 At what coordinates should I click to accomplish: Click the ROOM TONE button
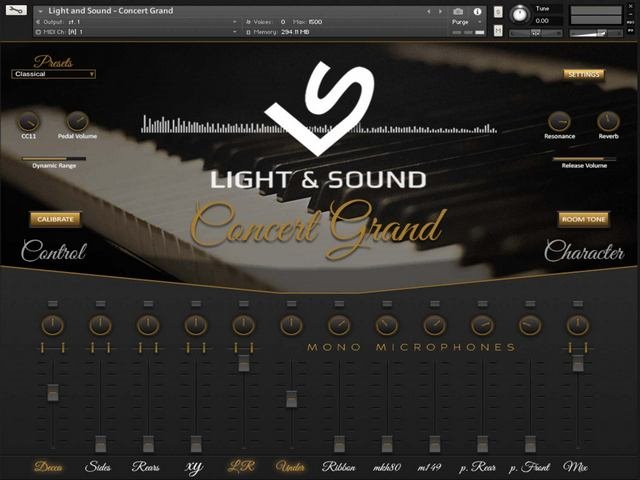583,219
